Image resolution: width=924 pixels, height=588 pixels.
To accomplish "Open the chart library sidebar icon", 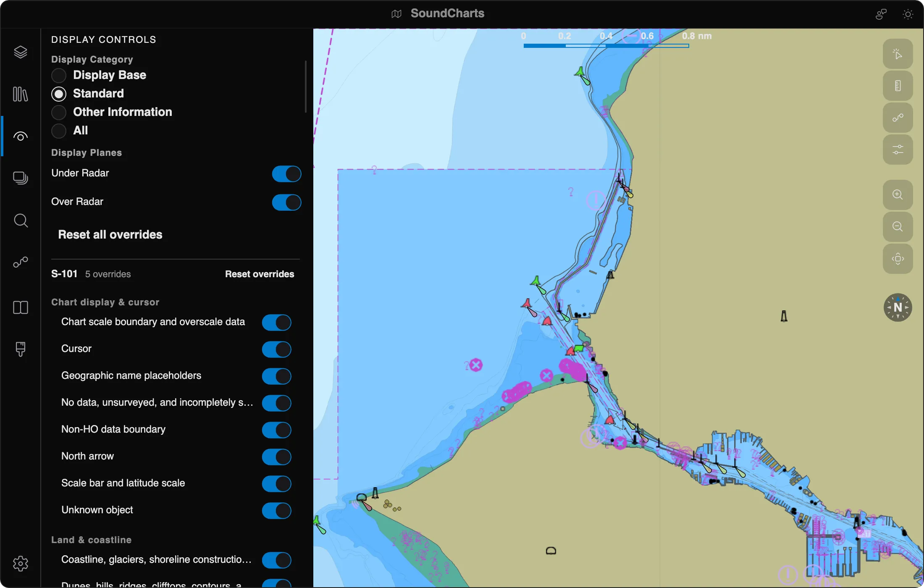I will (20, 94).
